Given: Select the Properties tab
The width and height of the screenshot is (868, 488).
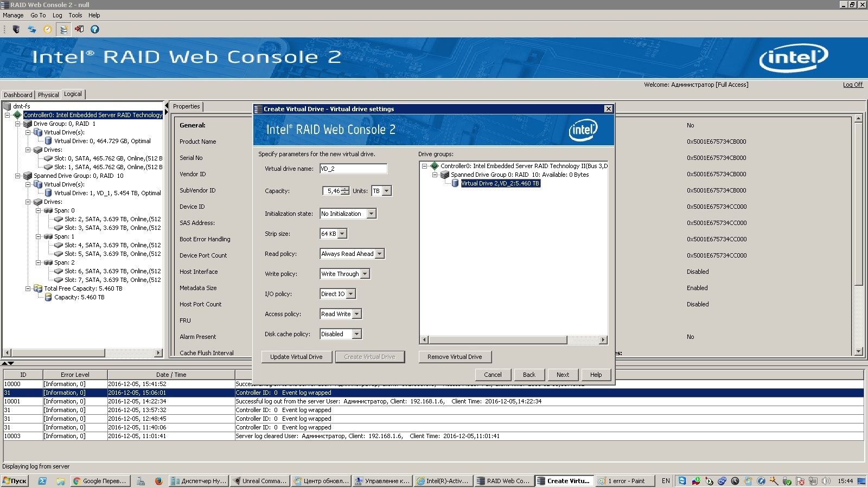Looking at the screenshot, I should point(187,106).
